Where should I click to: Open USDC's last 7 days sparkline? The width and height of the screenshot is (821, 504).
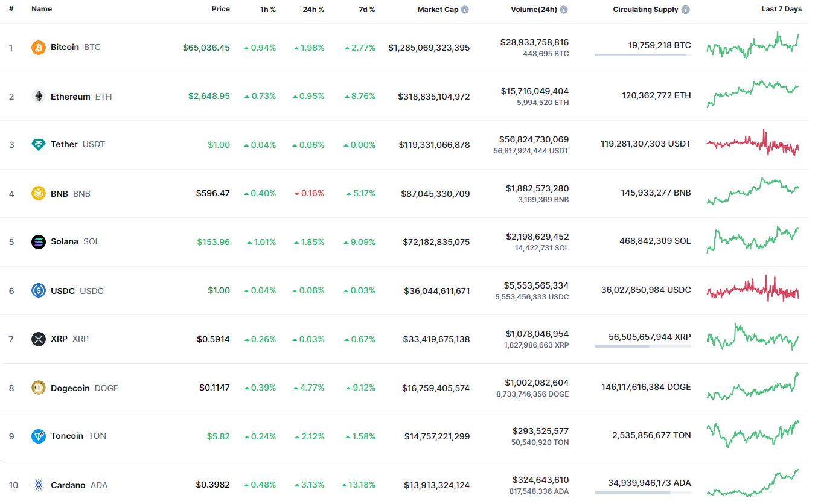tap(753, 288)
